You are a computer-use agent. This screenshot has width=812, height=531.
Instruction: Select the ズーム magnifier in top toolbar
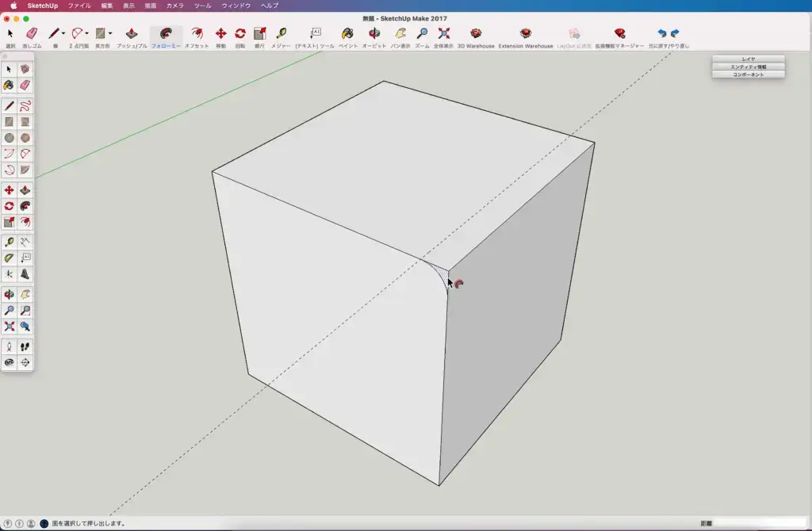(x=422, y=33)
